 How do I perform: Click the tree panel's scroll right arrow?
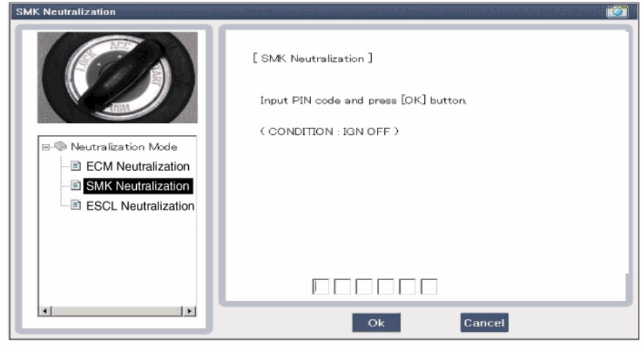tap(190, 312)
